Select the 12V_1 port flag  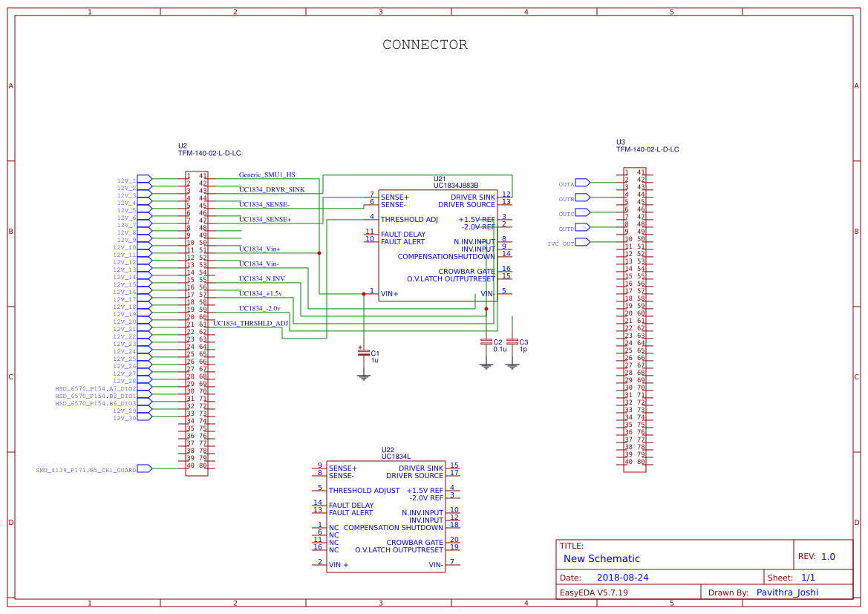coord(145,179)
